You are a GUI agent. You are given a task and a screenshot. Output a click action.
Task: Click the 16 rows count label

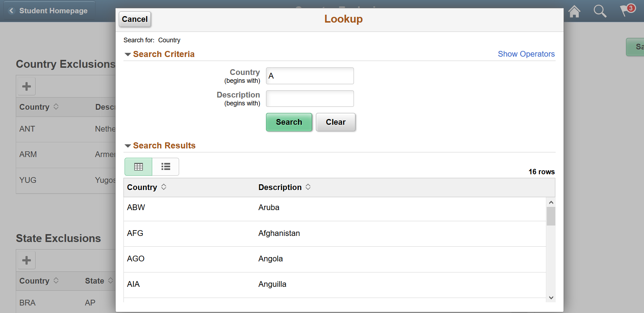point(541,172)
